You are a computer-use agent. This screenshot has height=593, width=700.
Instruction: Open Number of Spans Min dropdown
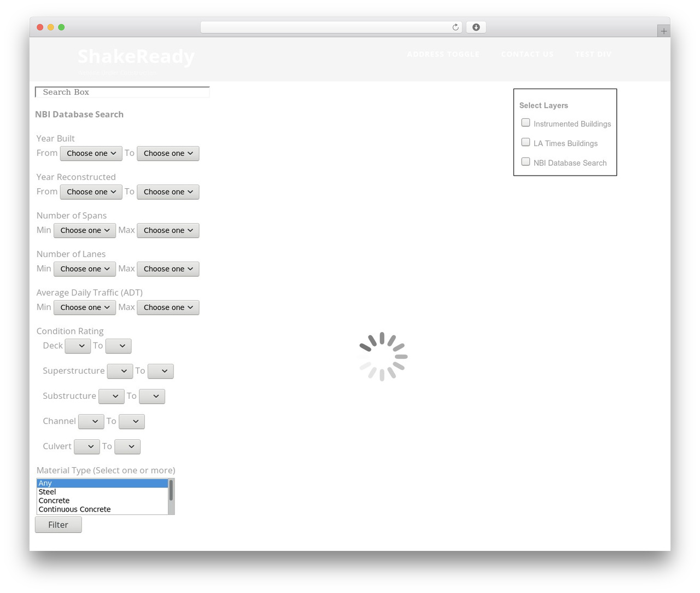[x=85, y=230]
